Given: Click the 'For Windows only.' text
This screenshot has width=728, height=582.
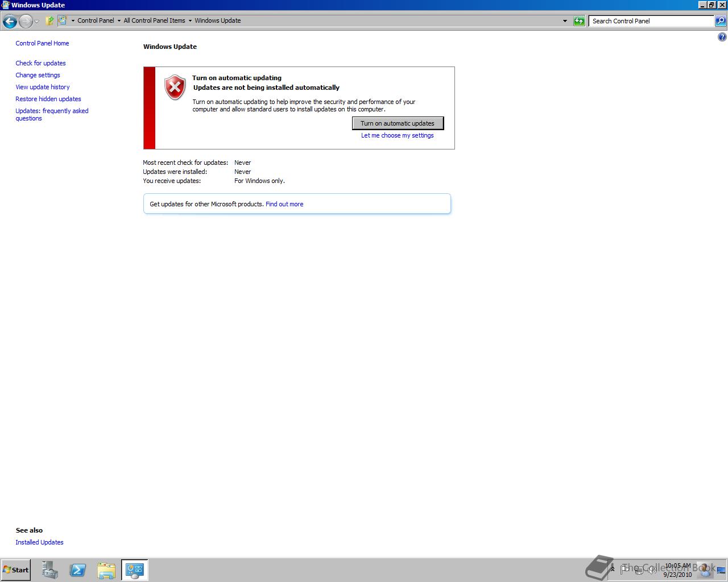Looking at the screenshot, I should coord(259,181).
